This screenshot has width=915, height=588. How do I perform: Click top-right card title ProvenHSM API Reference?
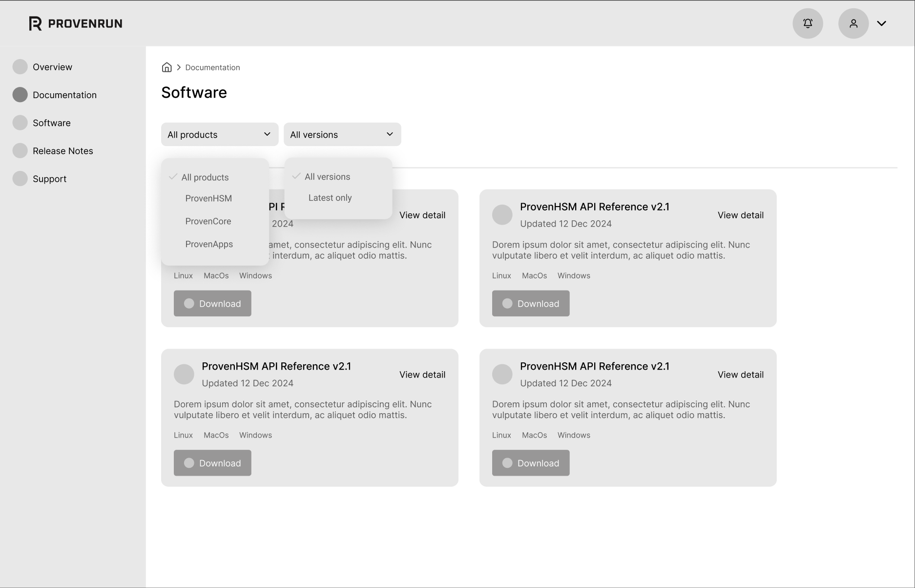(595, 207)
